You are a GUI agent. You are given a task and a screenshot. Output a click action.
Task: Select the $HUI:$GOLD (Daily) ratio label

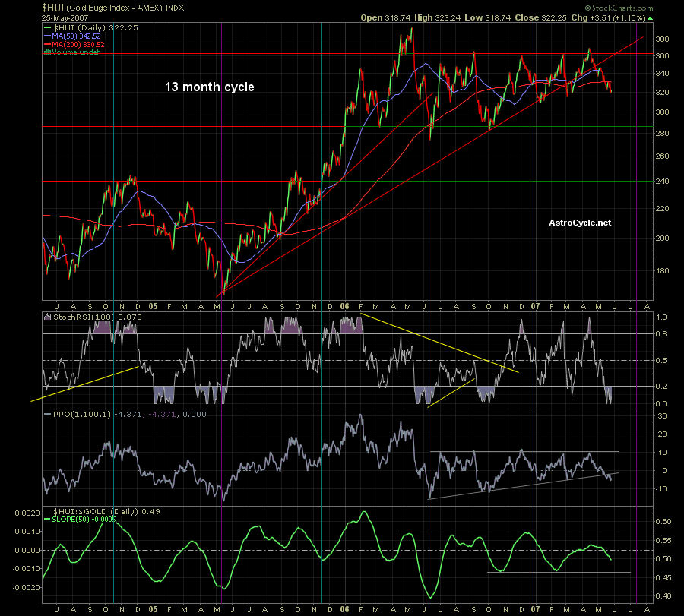pos(96,511)
